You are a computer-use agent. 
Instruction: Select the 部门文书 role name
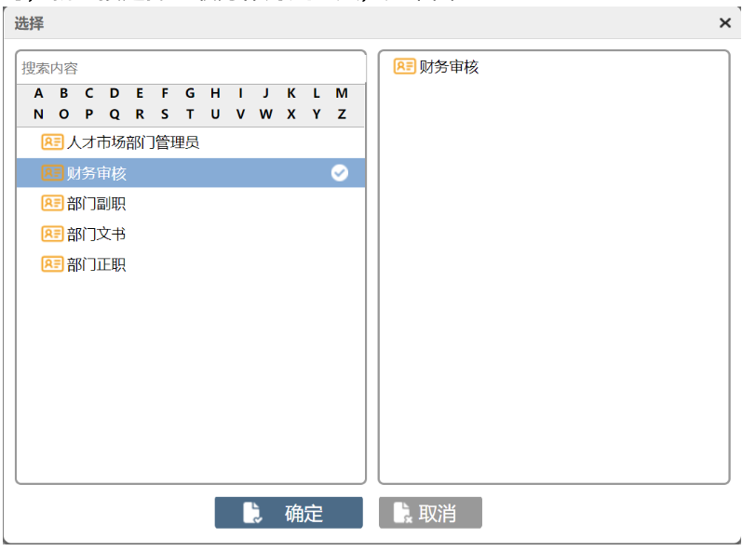click(96, 234)
